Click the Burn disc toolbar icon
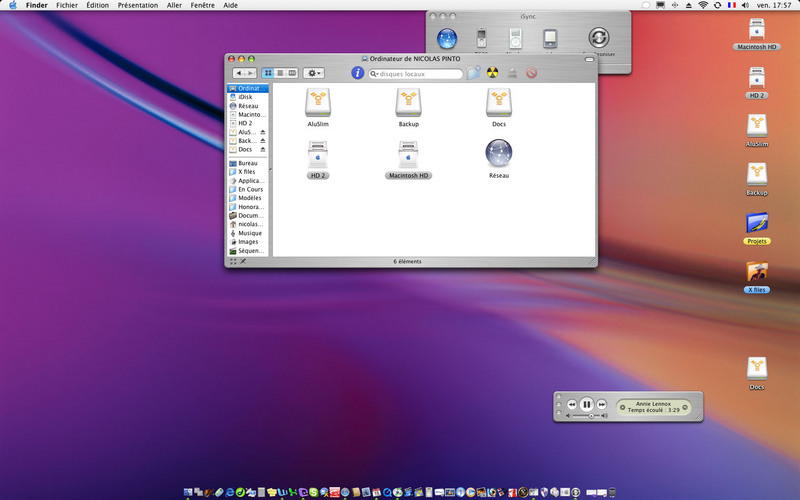 492,73
